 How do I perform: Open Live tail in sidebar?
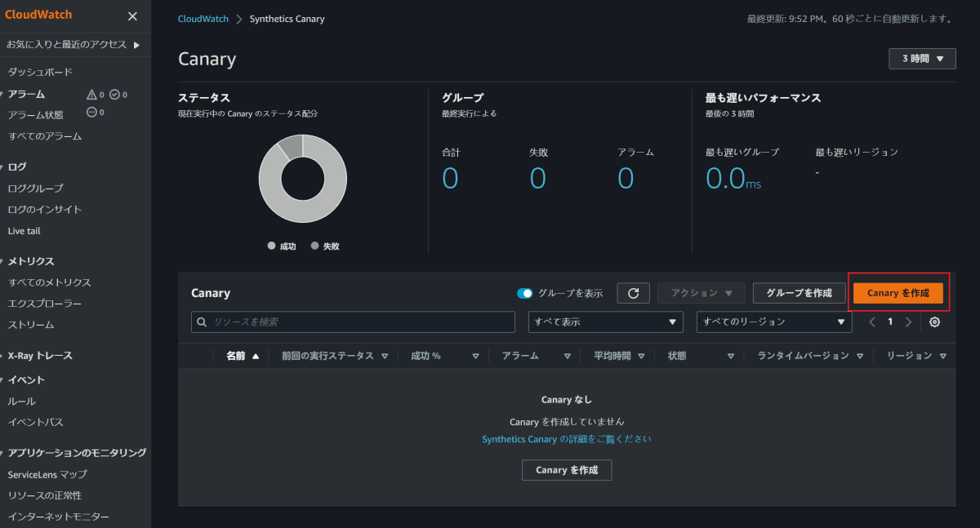pyautogui.click(x=24, y=231)
